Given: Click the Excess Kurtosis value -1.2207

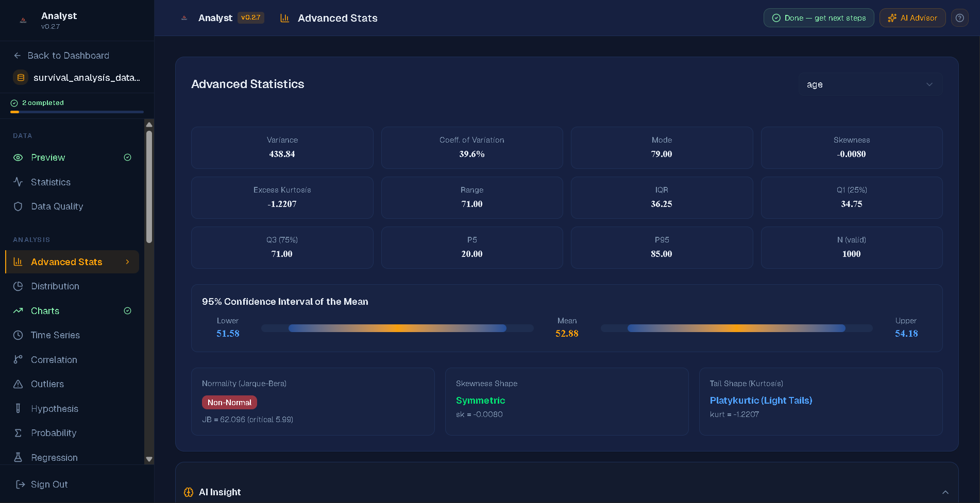Looking at the screenshot, I should pos(282,204).
